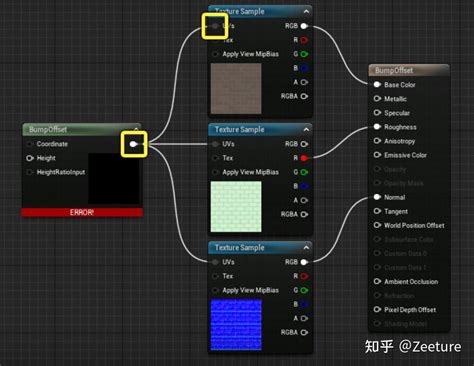This screenshot has height=366, width=474.
Task: Click the Ambient Occlusion input pin
Action: click(377, 281)
